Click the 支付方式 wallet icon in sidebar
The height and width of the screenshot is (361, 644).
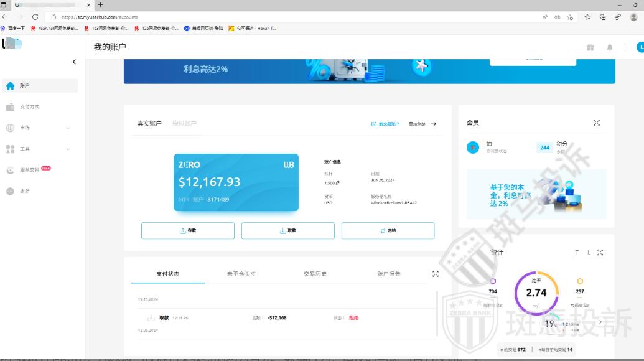point(10,107)
